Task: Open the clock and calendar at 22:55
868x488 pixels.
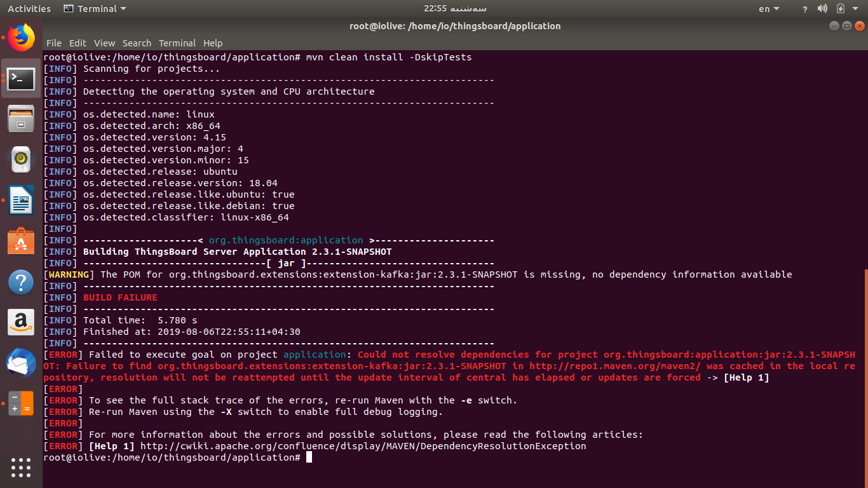Action: 455,9
